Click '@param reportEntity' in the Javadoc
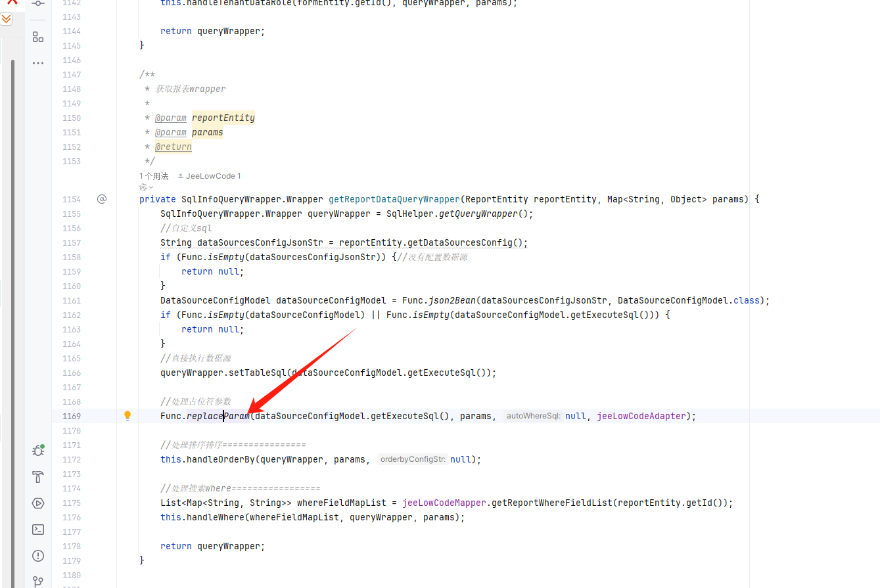 205,118
